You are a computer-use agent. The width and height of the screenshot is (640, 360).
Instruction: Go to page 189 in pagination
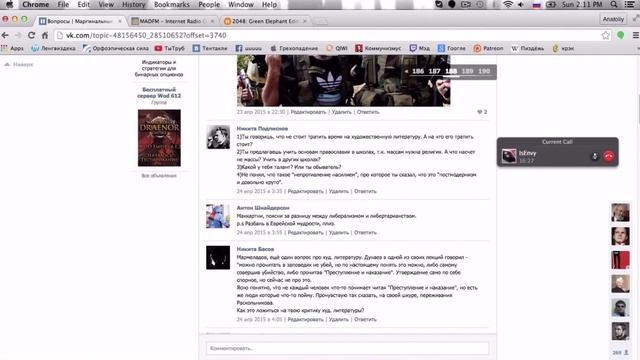(467, 71)
